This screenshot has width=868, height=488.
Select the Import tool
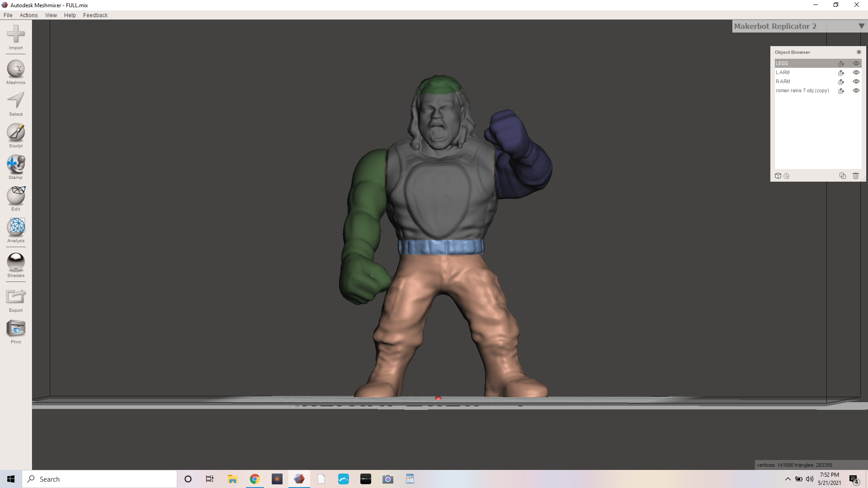coord(15,38)
